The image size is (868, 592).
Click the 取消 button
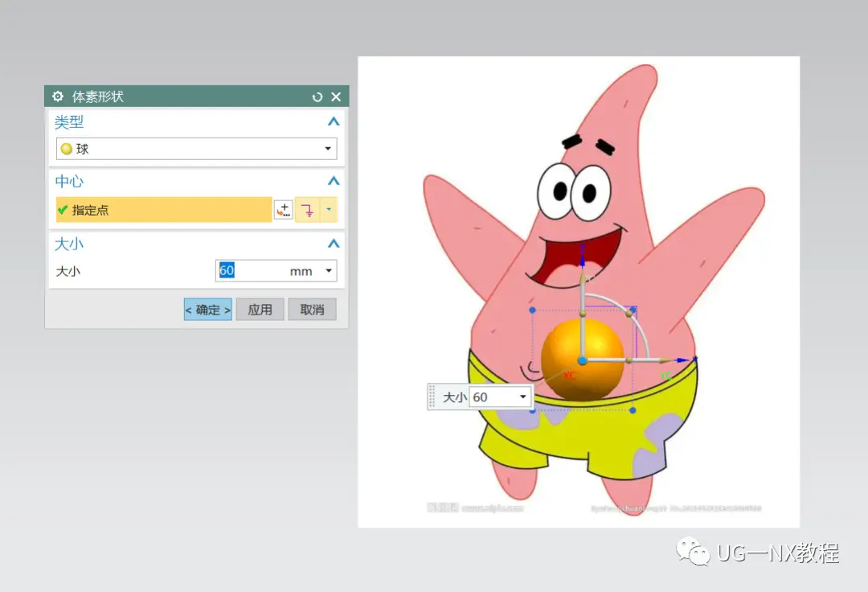(312, 310)
